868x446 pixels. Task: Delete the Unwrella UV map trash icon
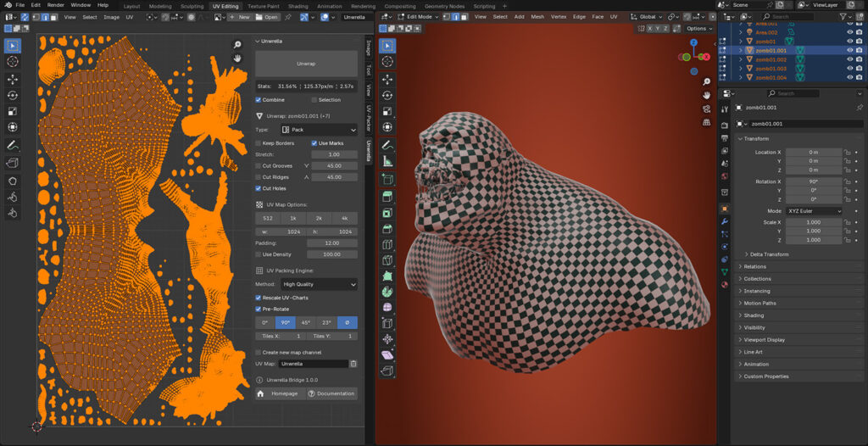pyautogui.click(x=353, y=364)
